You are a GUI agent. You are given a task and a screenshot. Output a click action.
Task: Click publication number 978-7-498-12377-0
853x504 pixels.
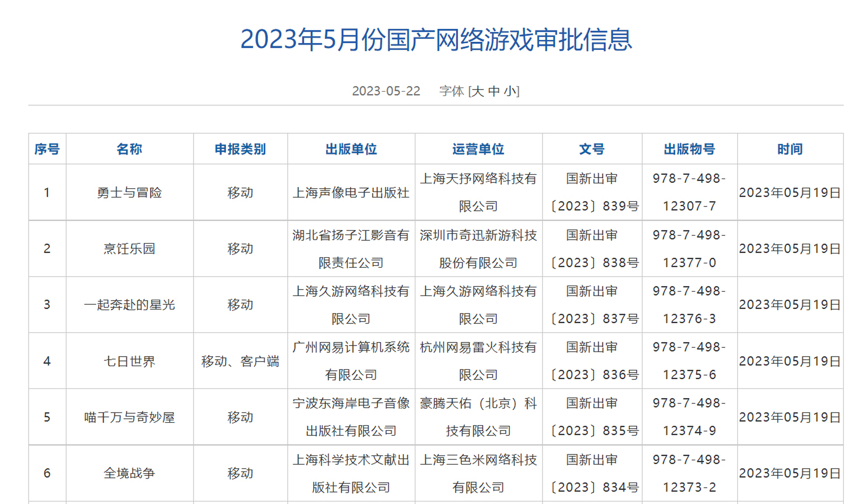689,249
